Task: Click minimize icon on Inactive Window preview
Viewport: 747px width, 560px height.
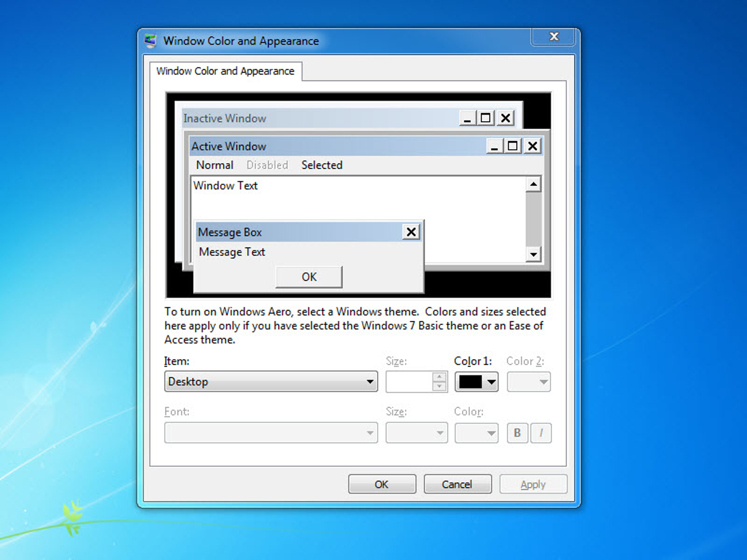Action: (x=468, y=118)
